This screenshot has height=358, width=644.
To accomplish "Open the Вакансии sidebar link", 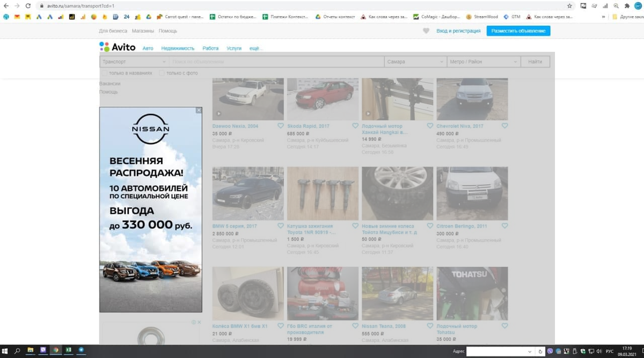I will click(110, 84).
